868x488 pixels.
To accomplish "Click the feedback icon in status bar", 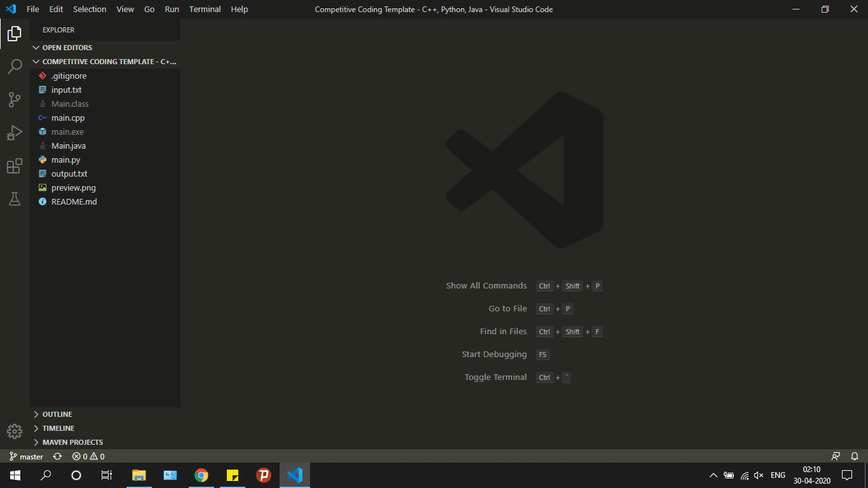I will coord(836,456).
